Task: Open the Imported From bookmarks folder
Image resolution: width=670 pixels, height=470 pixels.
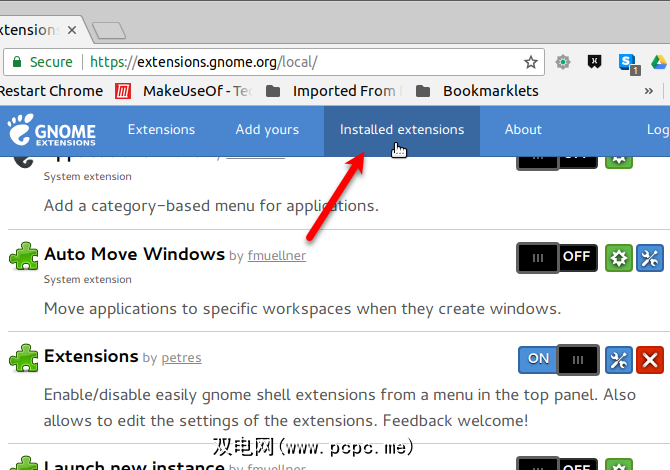Action: 334,91
